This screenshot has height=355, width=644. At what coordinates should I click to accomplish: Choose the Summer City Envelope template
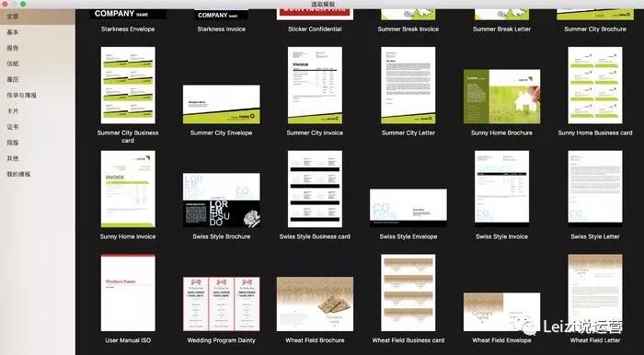point(221,104)
